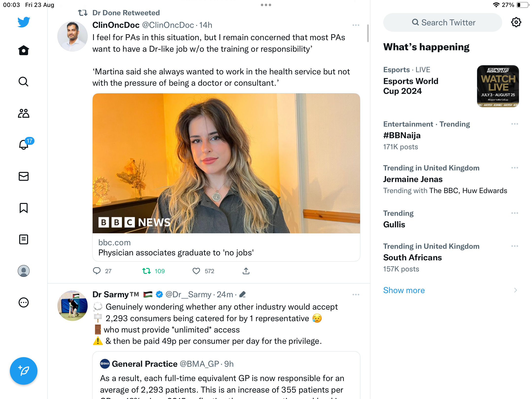Open the Esports World Cup thumbnail
532x399 pixels.
pyautogui.click(x=498, y=86)
